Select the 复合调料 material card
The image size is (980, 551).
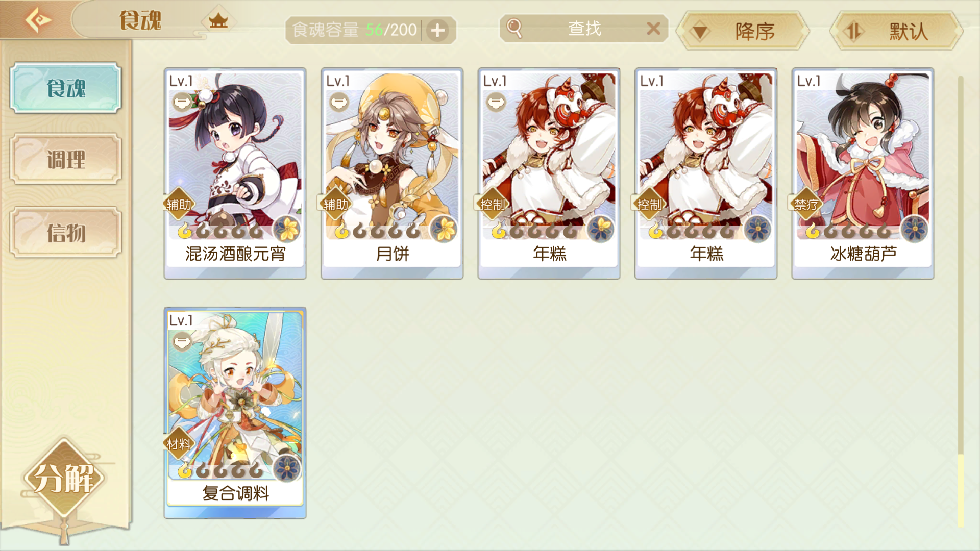235,413
